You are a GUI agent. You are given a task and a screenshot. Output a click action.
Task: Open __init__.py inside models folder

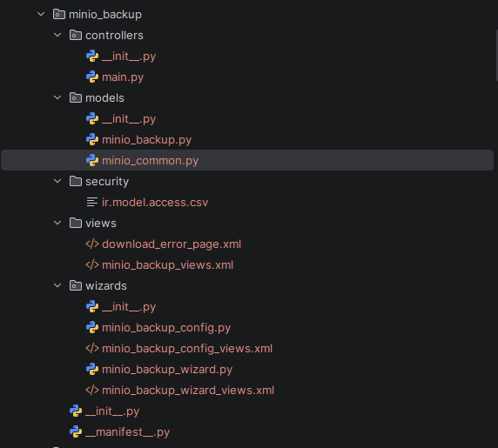point(129,119)
